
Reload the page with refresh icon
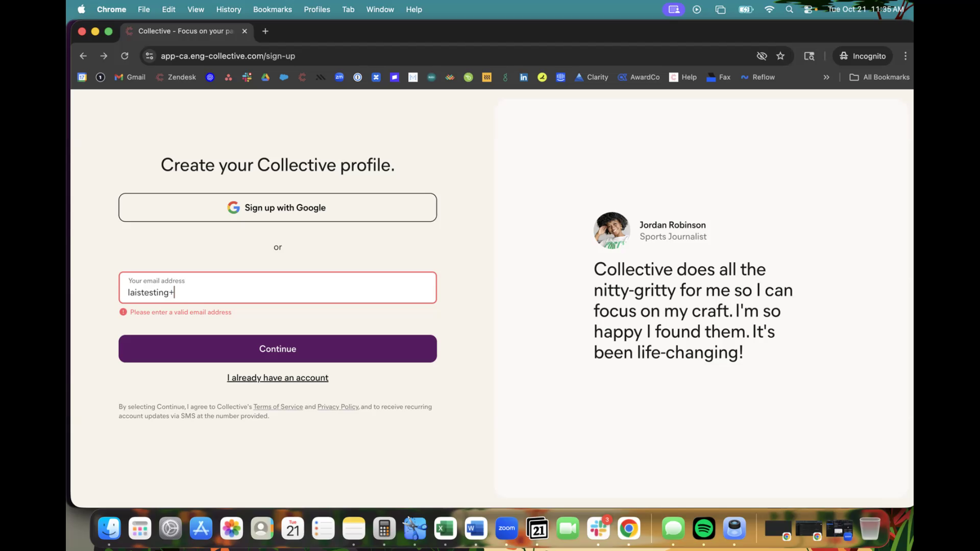[125, 56]
